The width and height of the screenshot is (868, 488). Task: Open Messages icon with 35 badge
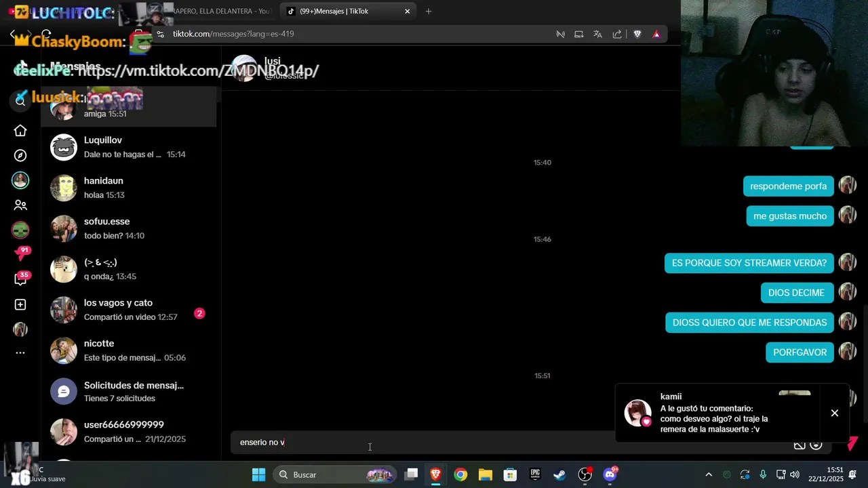[x=21, y=279]
